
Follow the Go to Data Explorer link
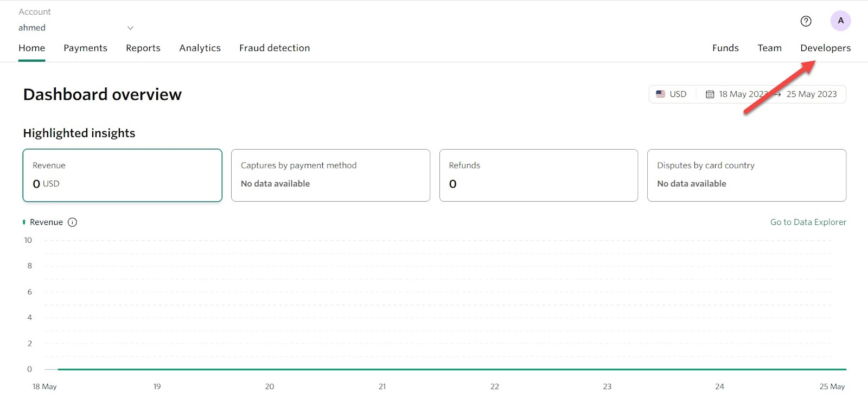808,222
